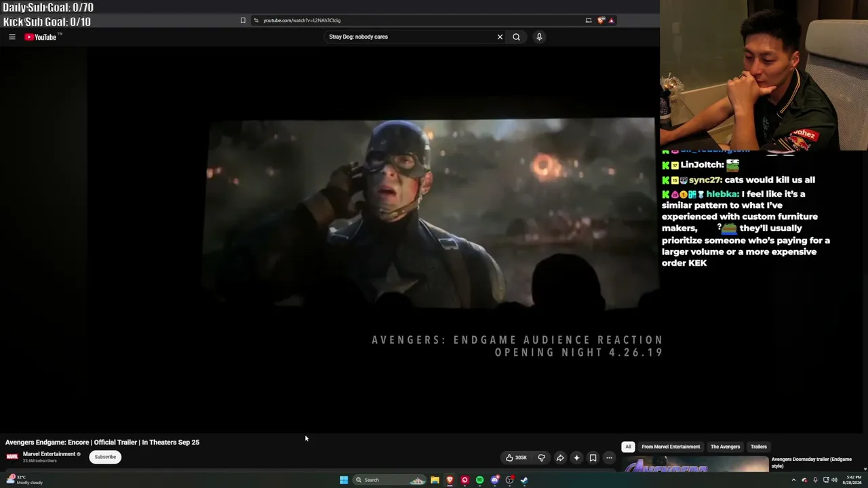Dislike the Avengers trailer video
The image size is (868, 488).
(x=541, y=457)
